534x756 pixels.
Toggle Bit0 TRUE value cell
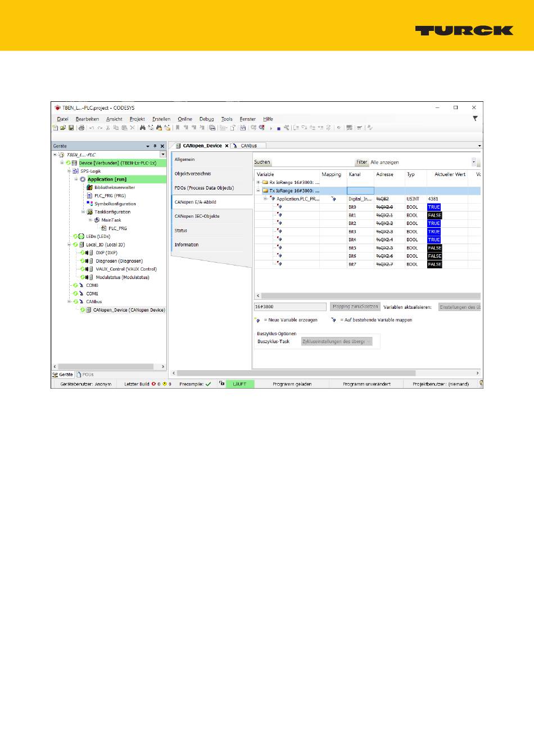(x=434, y=207)
